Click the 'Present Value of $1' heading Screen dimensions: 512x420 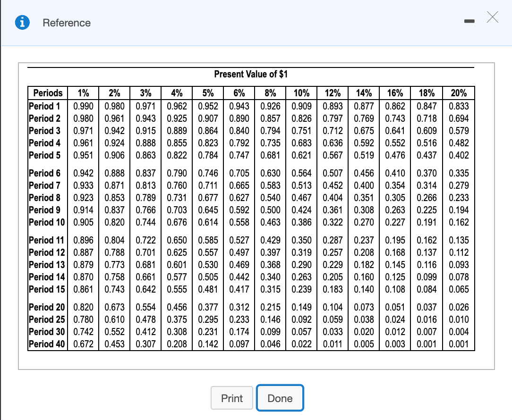[251, 74]
